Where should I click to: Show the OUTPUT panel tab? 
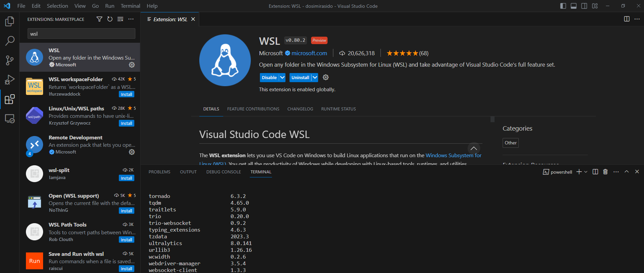188,172
